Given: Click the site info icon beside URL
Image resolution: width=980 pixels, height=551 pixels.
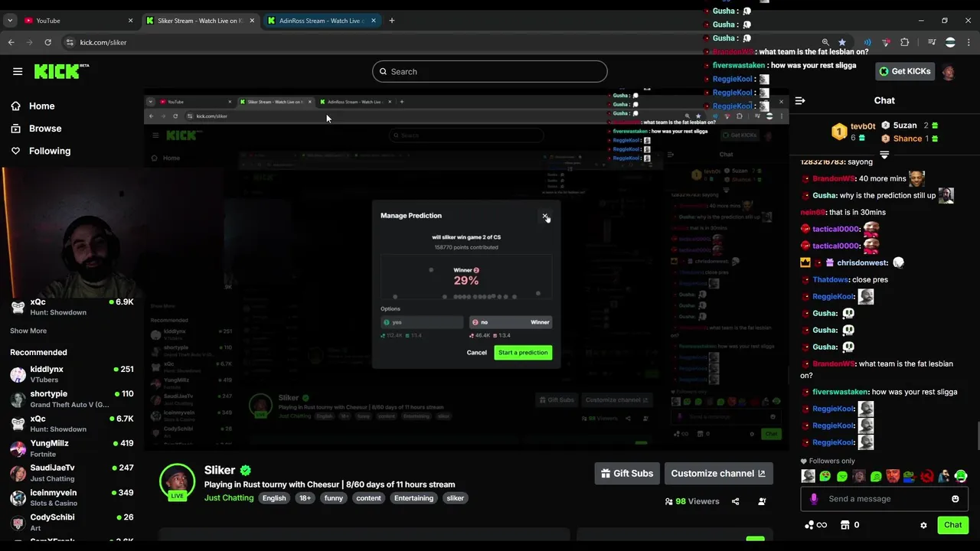Looking at the screenshot, I should (x=70, y=42).
